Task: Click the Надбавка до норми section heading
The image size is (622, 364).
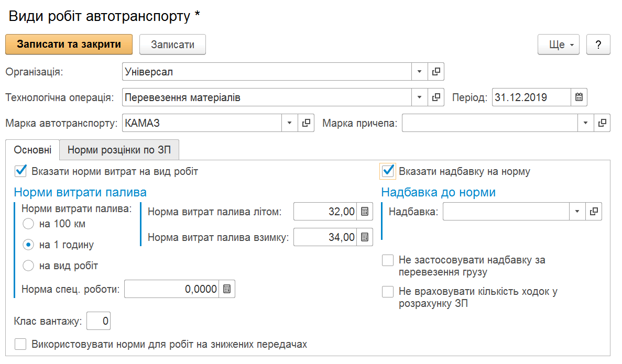Action: 439,192
